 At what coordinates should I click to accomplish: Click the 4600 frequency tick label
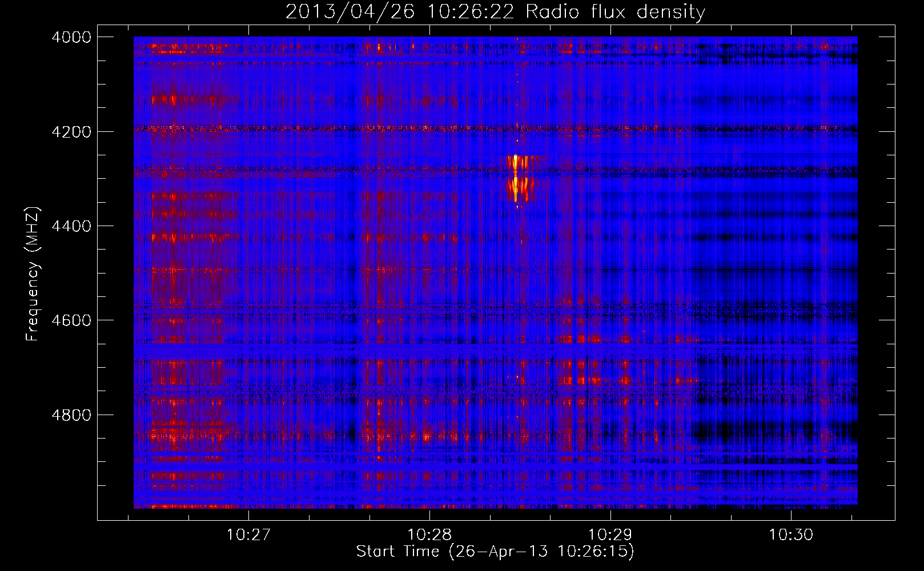coord(71,320)
